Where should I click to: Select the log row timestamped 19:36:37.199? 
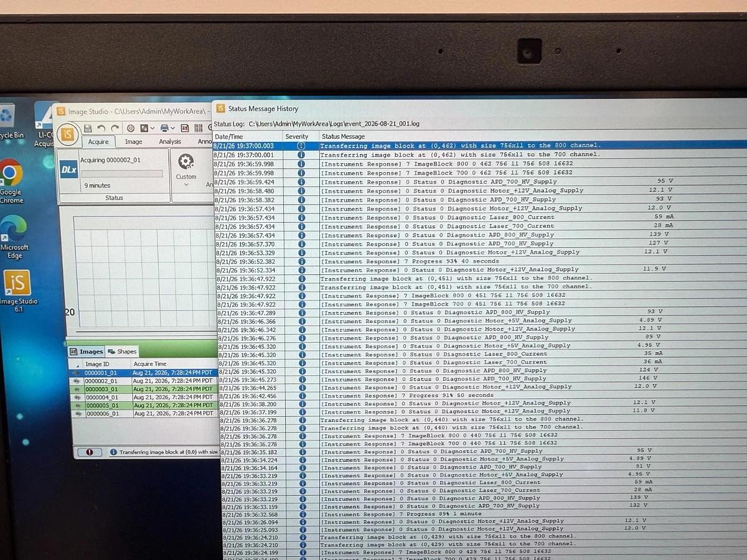481,411
